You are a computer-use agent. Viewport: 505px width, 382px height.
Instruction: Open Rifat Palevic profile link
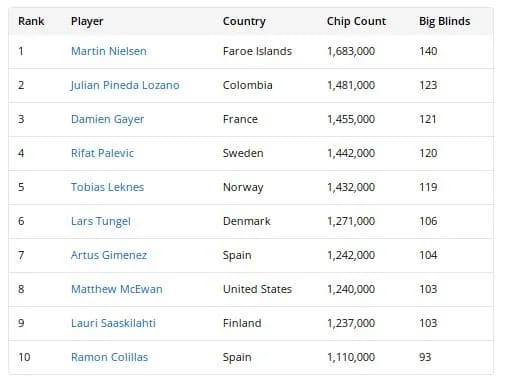pos(102,153)
